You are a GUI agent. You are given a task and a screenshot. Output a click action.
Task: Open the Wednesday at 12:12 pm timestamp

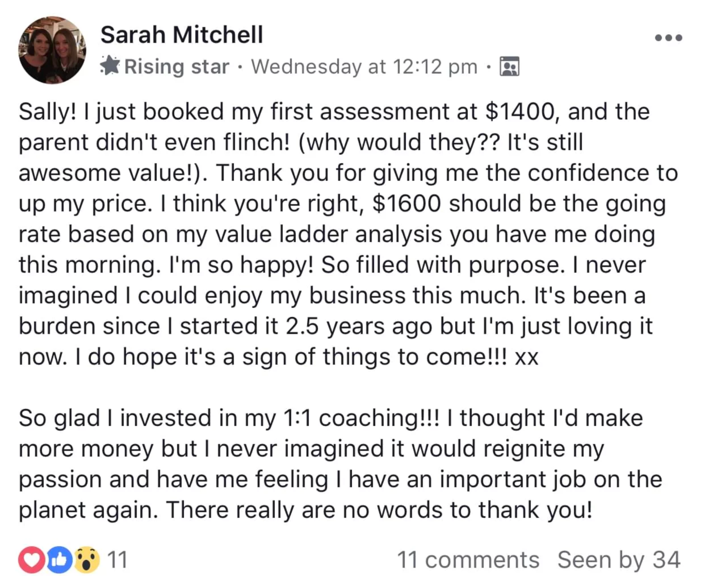tap(364, 67)
